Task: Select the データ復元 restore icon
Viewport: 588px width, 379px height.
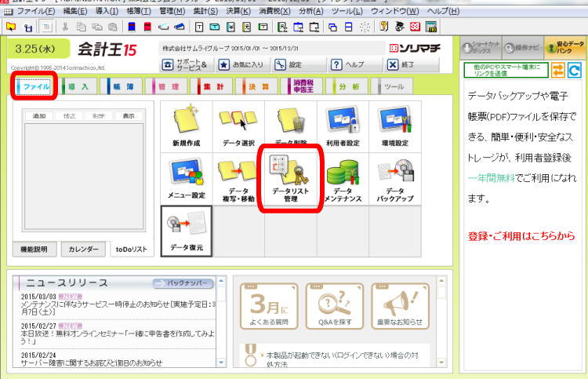Action: tap(186, 231)
